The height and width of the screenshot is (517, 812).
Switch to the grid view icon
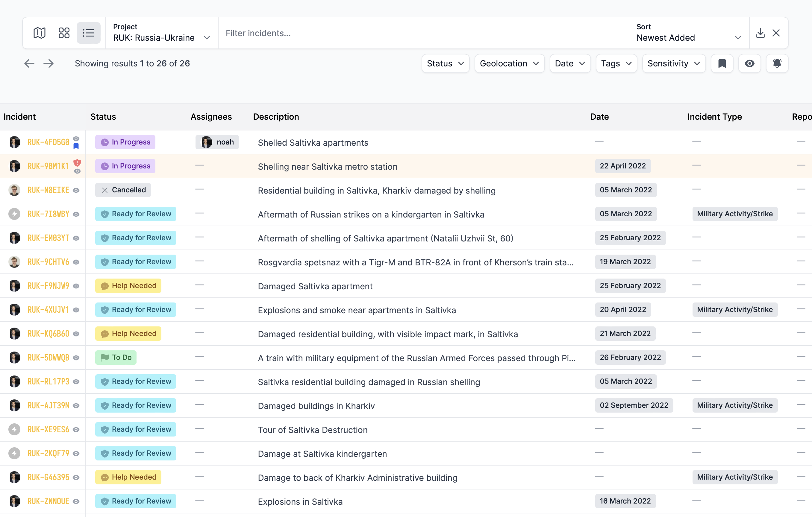pos(64,33)
